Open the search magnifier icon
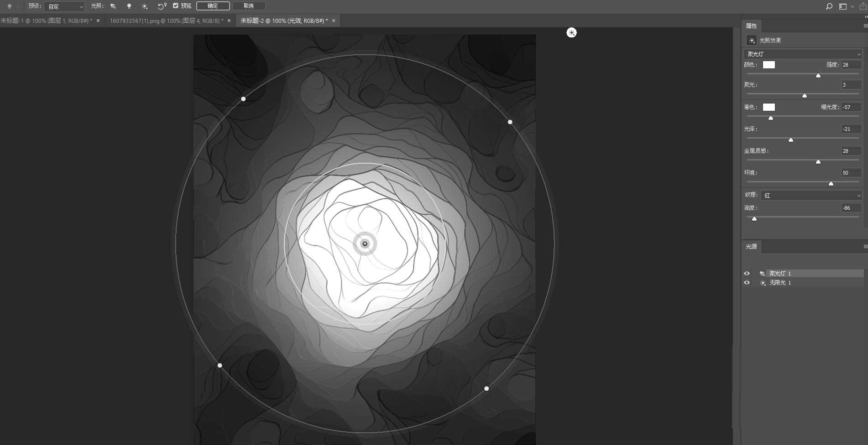This screenshot has width=868, height=445. (x=829, y=6)
